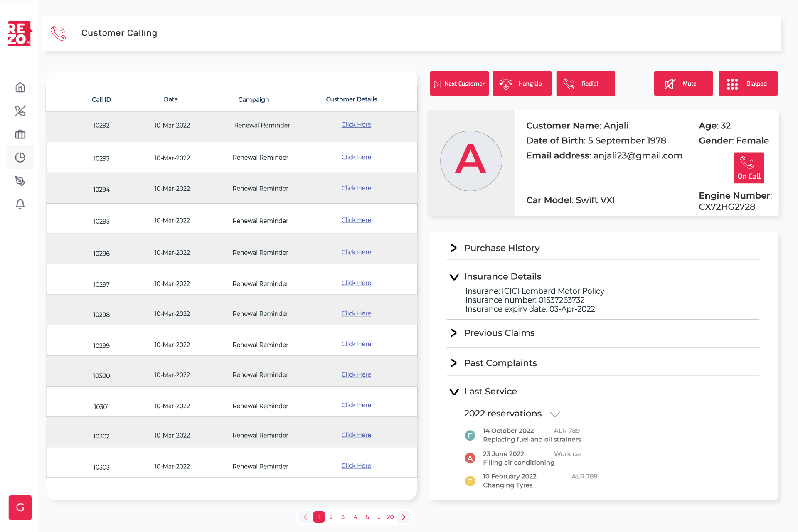Image resolution: width=798 pixels, height=532 pixels.
Task: Mute the current call
Action: click(683, 83)
